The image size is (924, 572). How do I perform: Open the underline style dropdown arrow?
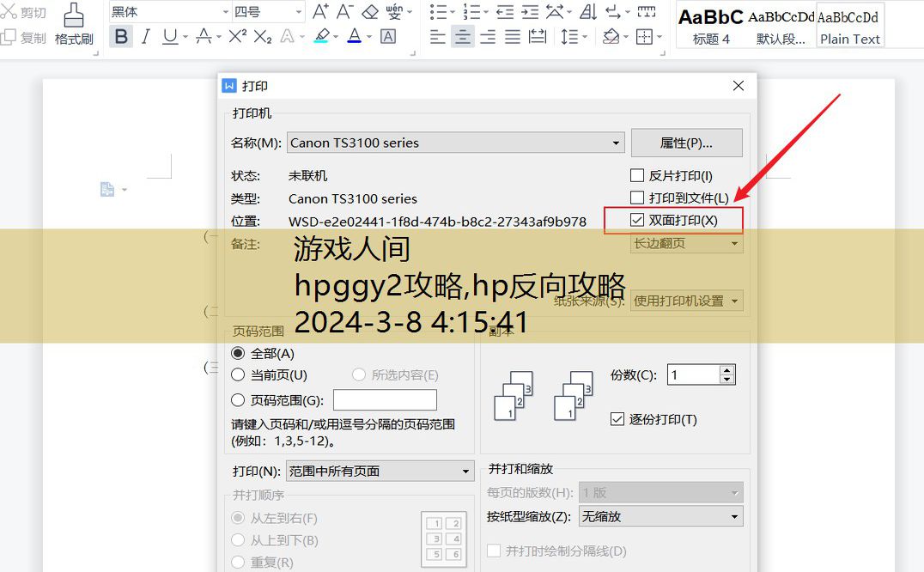185,37
